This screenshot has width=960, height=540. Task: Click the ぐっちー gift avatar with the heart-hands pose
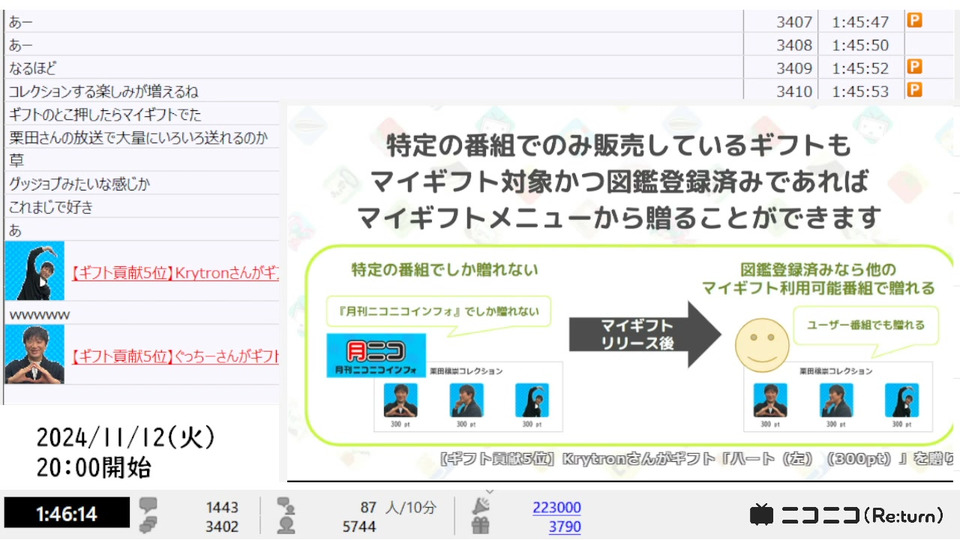pos(35,354)
